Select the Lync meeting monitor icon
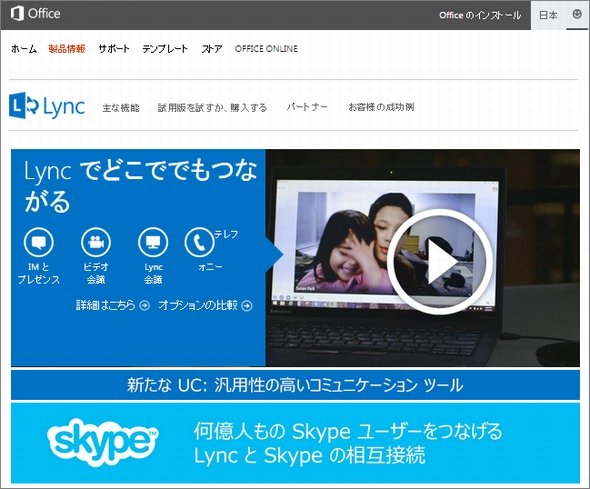Viewport: 590px width, 489px height. click(153, 242)
